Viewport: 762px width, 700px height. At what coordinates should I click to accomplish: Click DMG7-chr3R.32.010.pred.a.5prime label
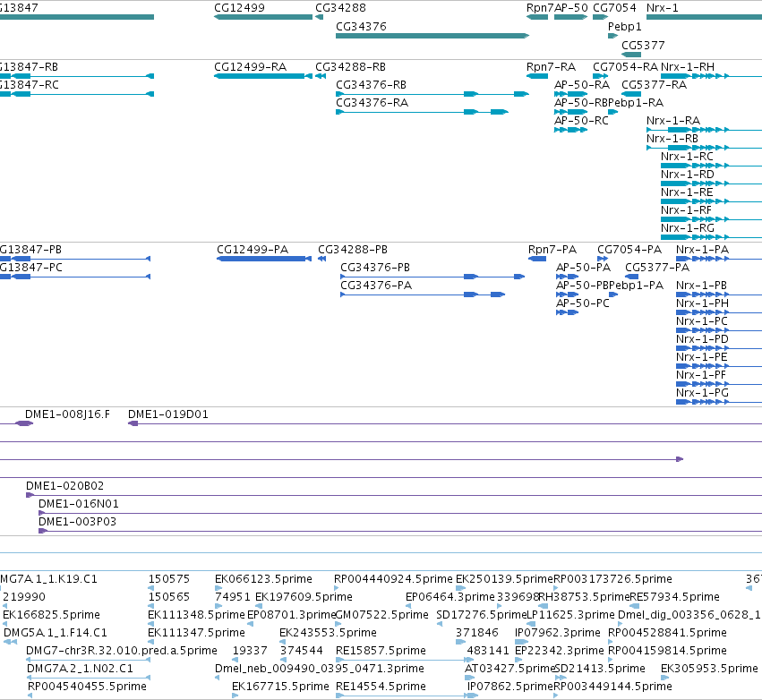[x=122, y=651]
